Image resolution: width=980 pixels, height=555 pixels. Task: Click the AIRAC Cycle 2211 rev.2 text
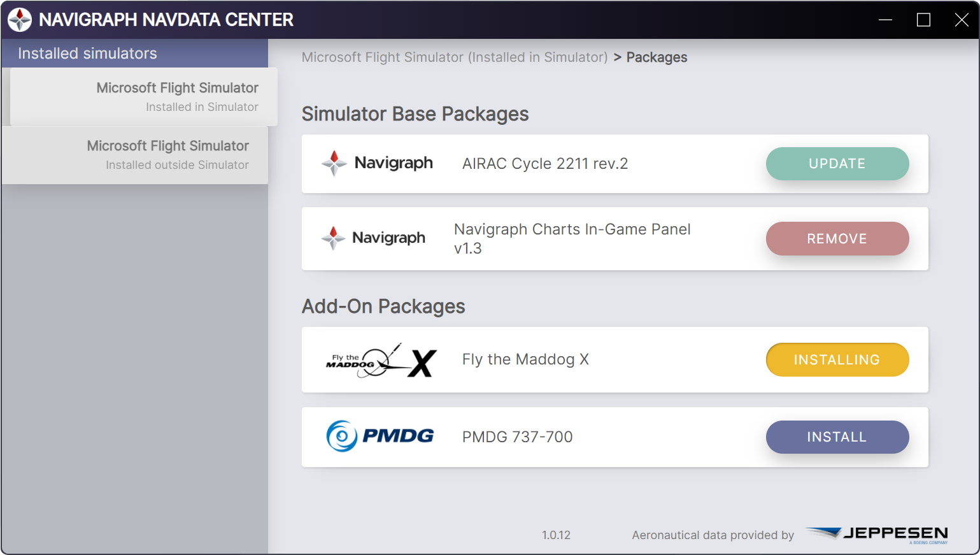[545, 164]
